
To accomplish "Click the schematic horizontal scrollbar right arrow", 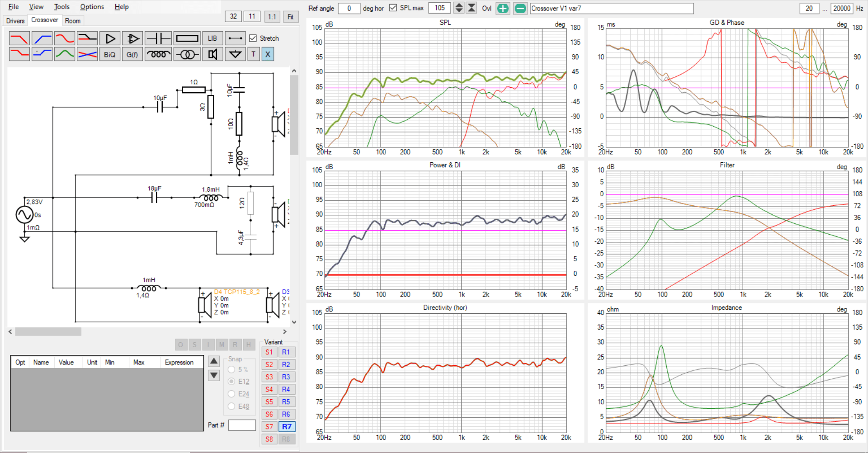I will tap(284, 331).
